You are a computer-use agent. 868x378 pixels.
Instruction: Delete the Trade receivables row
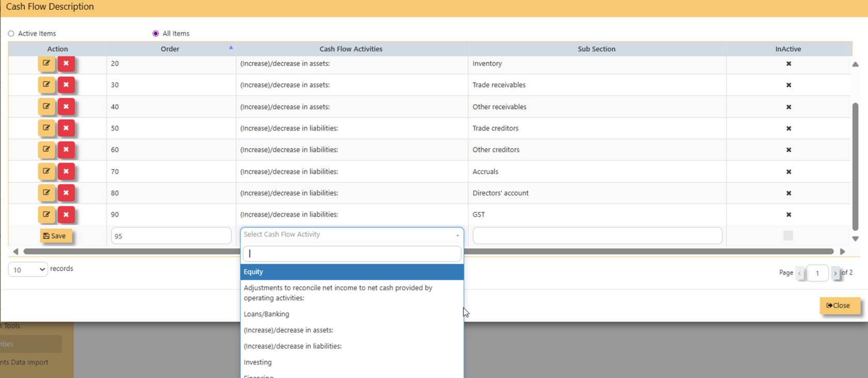point(66,85)
